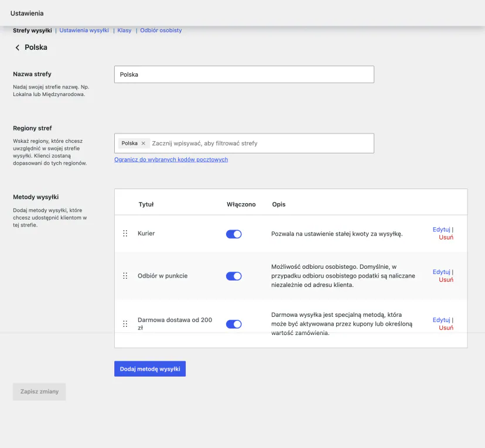The height and width of the screenshot is (448, 485).
Task: Edit the Darmowa dostawa od 200 zł method
Action: click(x=442, y=320)
